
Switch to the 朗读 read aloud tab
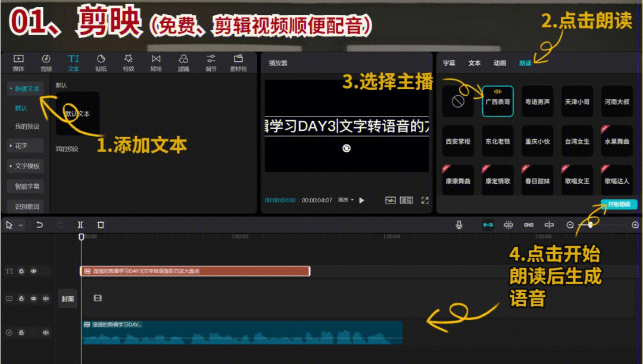[x=525, y=63]
